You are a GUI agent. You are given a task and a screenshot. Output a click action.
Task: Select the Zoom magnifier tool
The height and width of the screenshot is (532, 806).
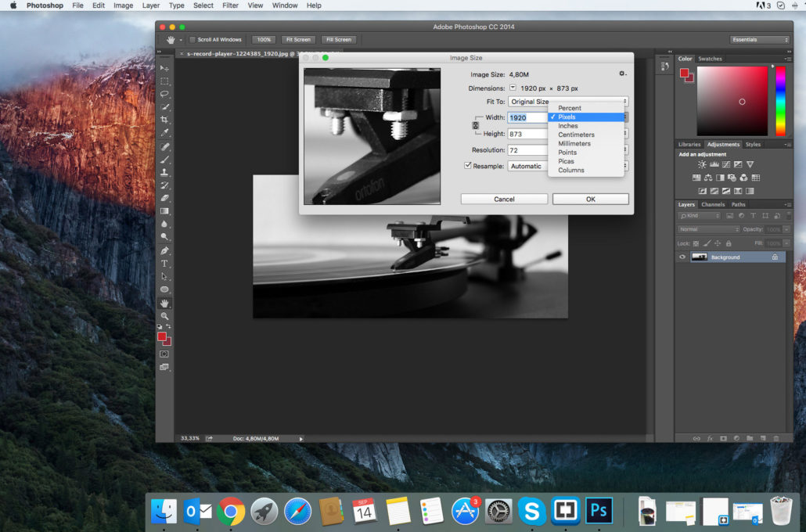click(164, 315)
